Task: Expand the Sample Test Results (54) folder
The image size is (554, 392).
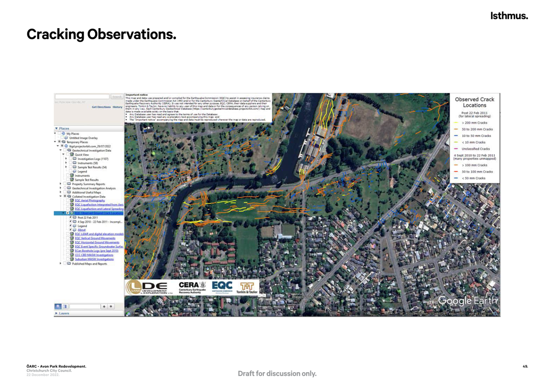Action: [66, 167]
